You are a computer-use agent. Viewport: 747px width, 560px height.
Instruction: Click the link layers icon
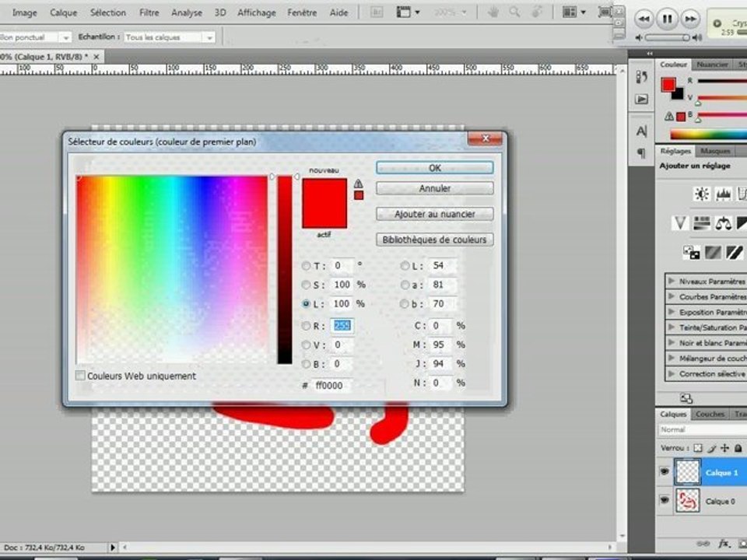click(703, 544)
